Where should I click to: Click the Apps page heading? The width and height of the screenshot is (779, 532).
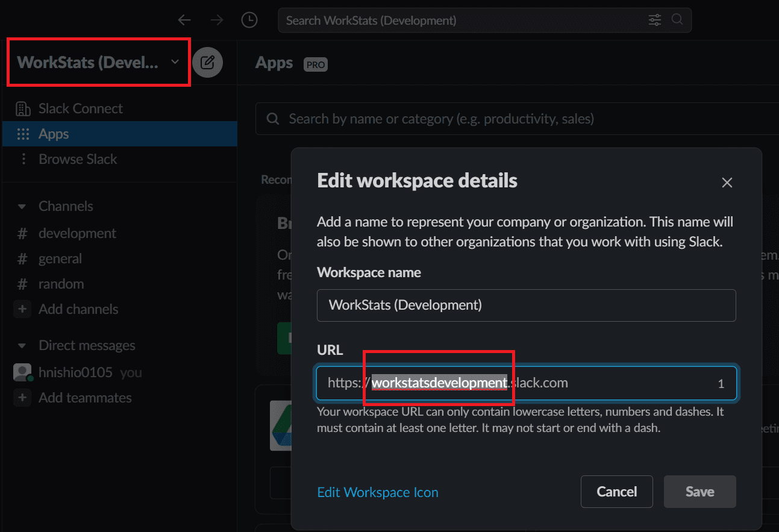click(x=274, y=63)
